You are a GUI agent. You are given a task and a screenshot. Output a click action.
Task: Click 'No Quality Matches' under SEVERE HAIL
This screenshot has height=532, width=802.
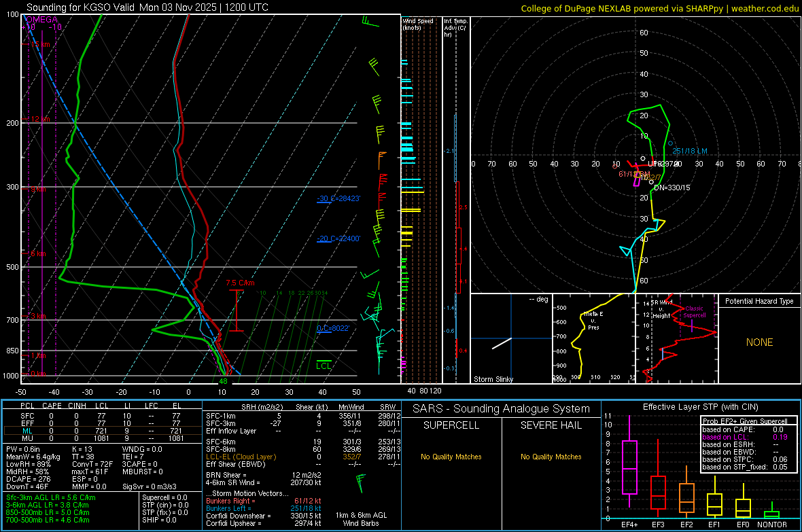click(551, 457)
